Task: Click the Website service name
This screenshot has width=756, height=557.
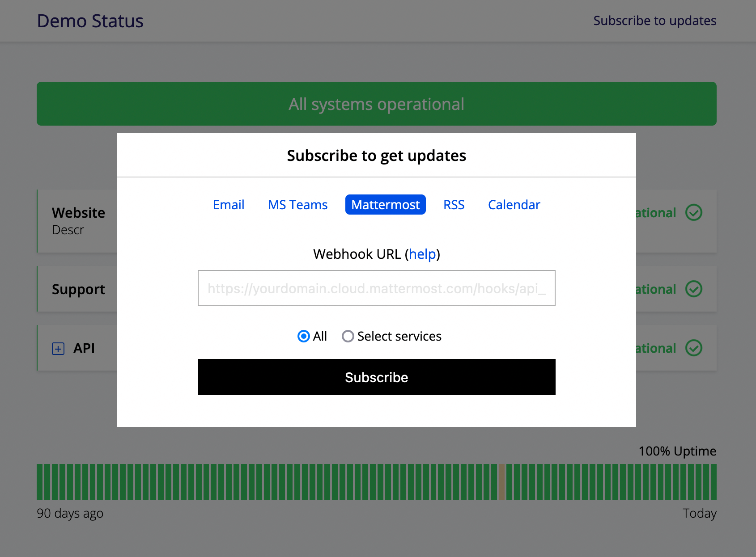Action: [x=79, y=213]
